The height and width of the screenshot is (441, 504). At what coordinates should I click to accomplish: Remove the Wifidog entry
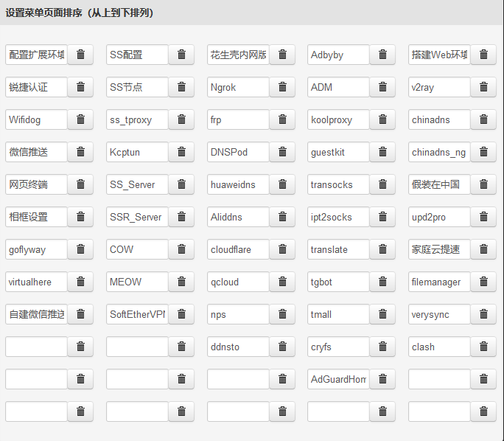(80, 119)
